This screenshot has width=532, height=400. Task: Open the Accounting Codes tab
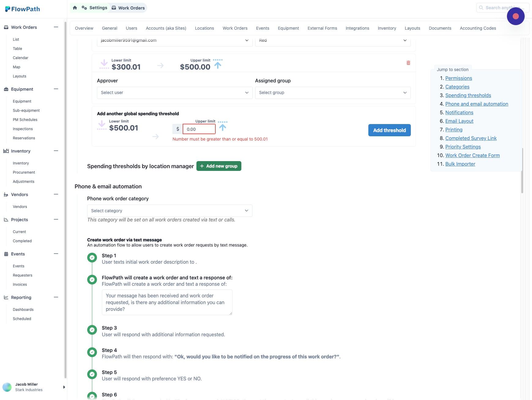(x=478, y=28)
